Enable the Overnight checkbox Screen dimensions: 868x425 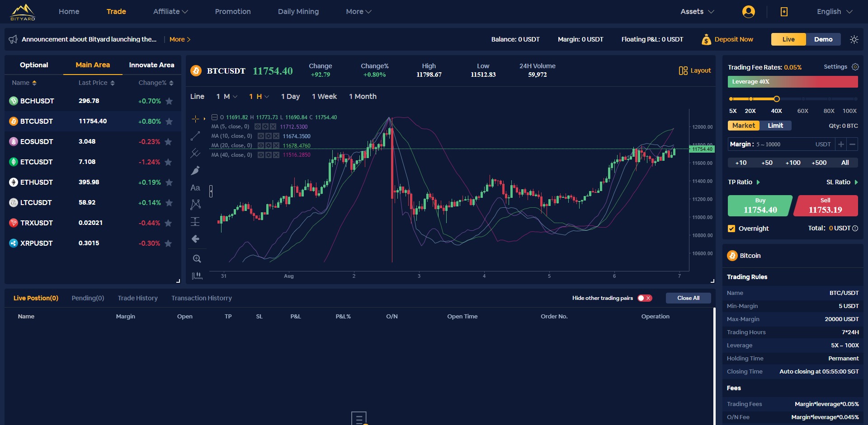pyautogui.click(x=731, y=228)
